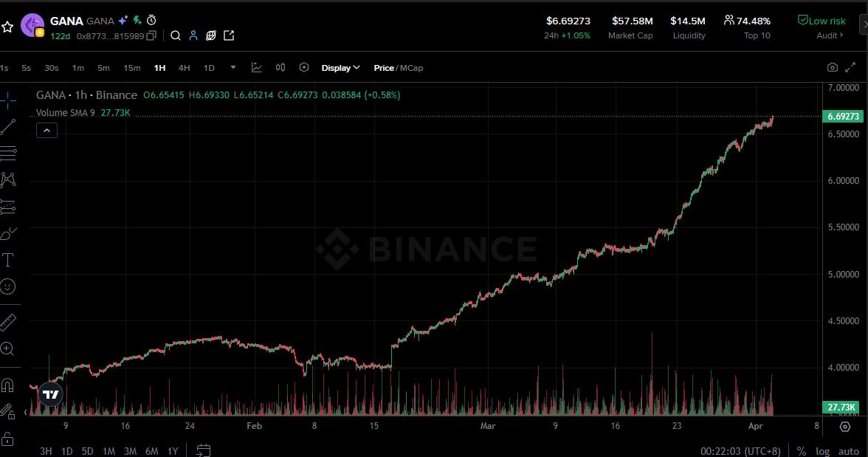Select the 1D timeframe in top toolbar
The height and width of the screenshot is (457, 868).
coord(209,68)
